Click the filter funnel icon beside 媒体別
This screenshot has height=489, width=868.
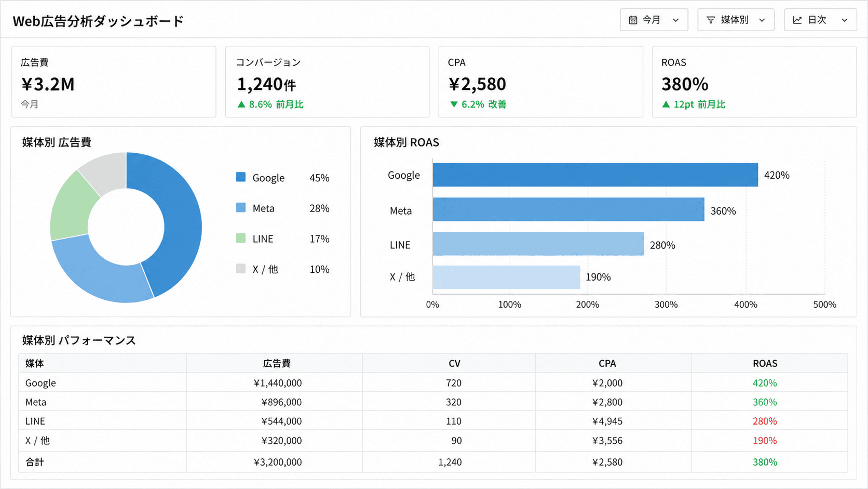(x=711, y=20)
